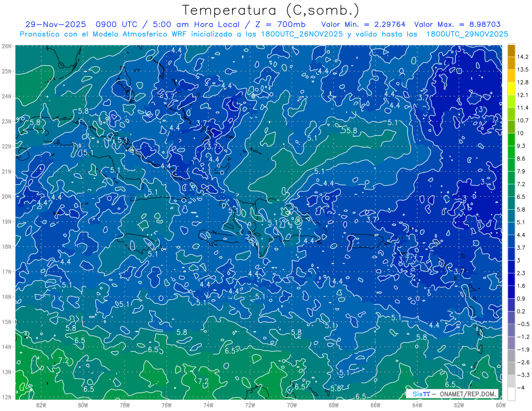Click the 9.3 label on the color scale
532x411 pixels.
tap(521, 146)
